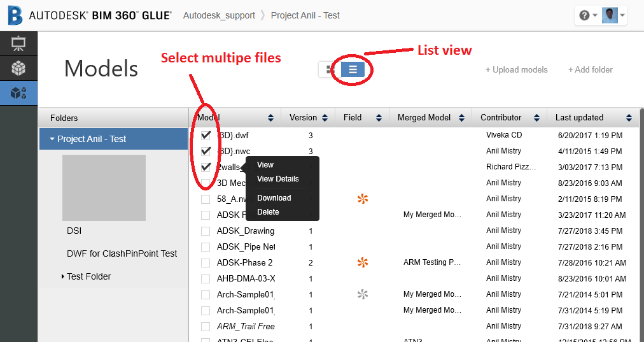This screenshot has width=644, height=342.
Task: Click the 7/28/2016 10:21 AM date
Action: coord(592,262)
